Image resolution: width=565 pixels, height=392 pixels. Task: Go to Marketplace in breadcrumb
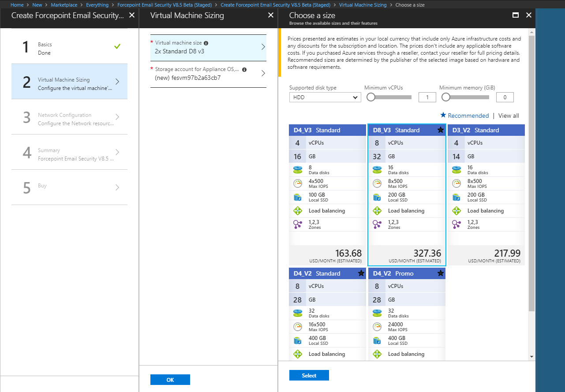(x=64, y=5)
